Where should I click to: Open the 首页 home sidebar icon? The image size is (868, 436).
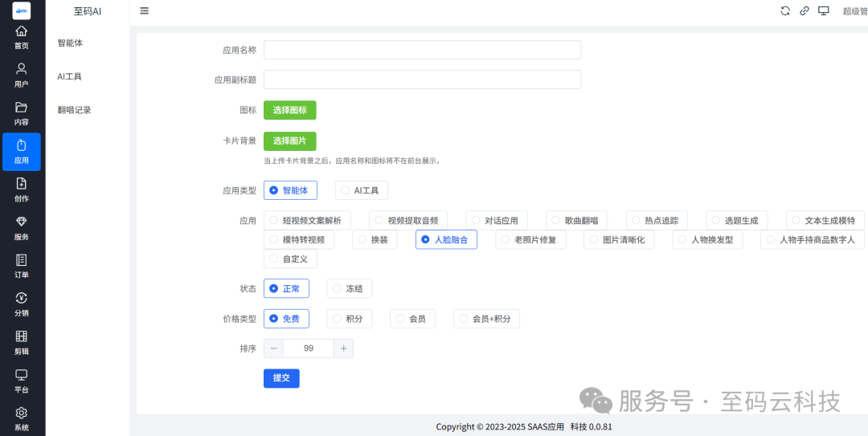tap(22, 37)
